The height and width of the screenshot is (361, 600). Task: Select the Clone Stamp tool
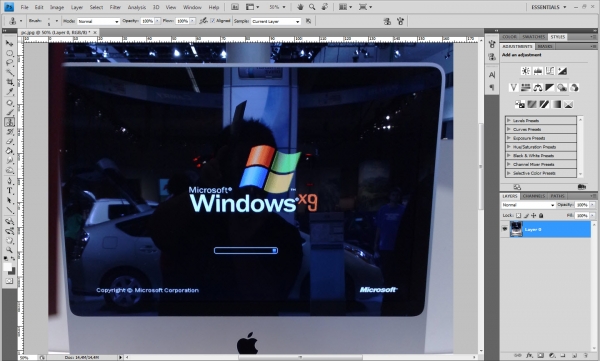click(10, 122)
